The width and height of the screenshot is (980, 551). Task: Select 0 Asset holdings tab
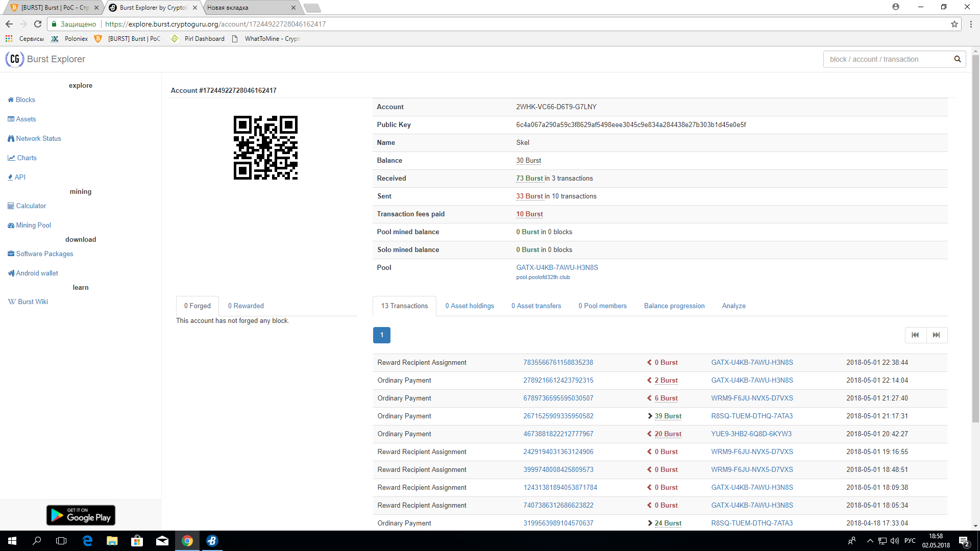tap(470, 306)
